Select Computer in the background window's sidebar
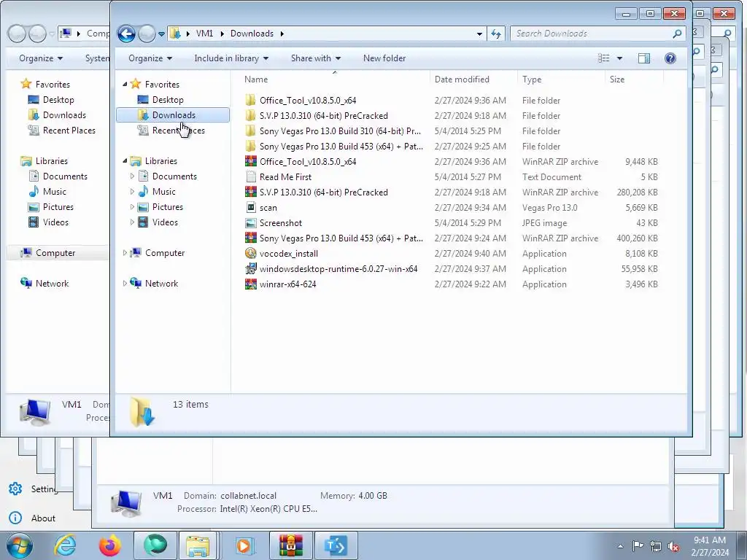 click(55, 253)
